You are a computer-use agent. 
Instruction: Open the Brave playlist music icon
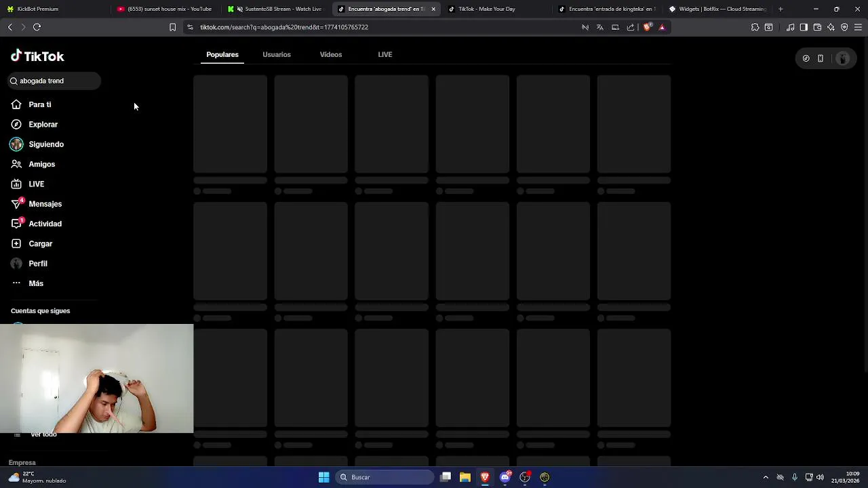[x=790, y=27]
